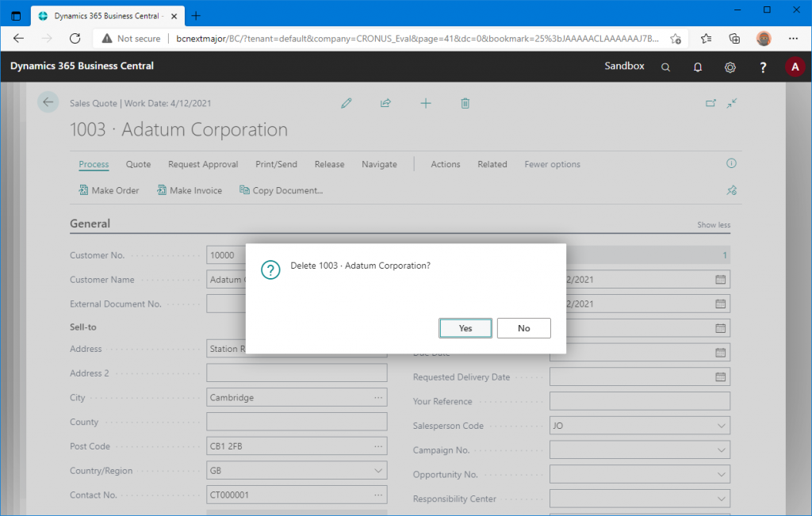Open browser collections icon
Screen dimensions: 812x516
pos(734,39)
